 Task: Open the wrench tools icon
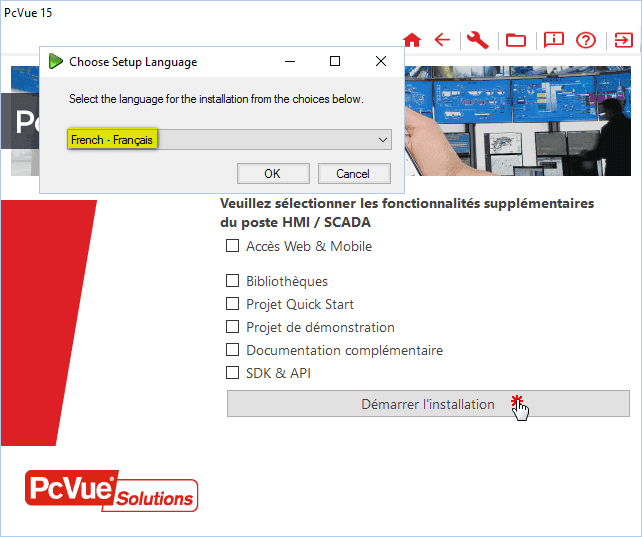click(478, 40)
